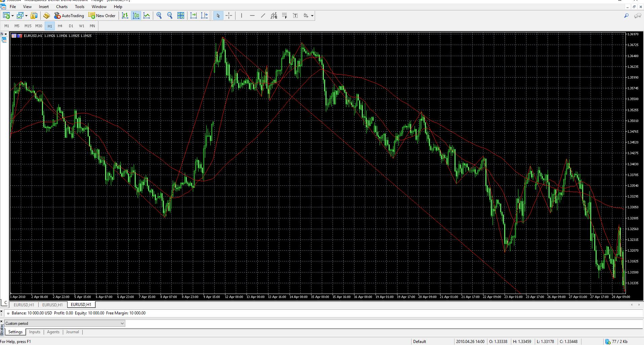644x345 pixels.
Task: Select the Horizontal Line drawing tool
Action: tap(252, 15)
